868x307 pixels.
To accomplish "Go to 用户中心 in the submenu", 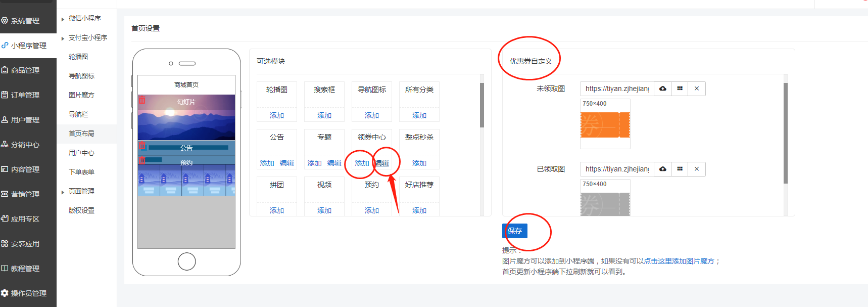I will click(81, 153).
